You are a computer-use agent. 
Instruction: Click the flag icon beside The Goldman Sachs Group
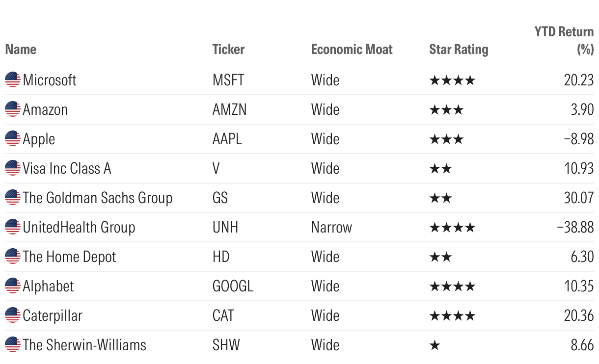click(x=13, y=197)
